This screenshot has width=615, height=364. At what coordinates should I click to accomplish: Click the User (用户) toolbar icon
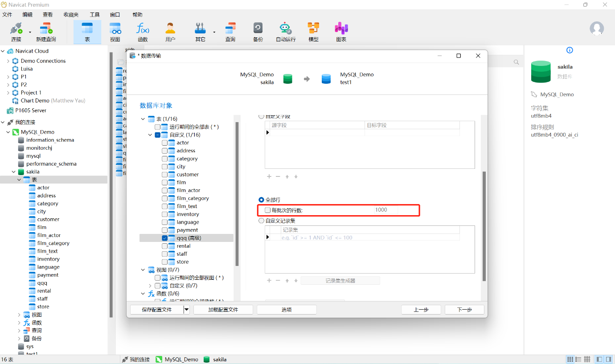point(170,32)
